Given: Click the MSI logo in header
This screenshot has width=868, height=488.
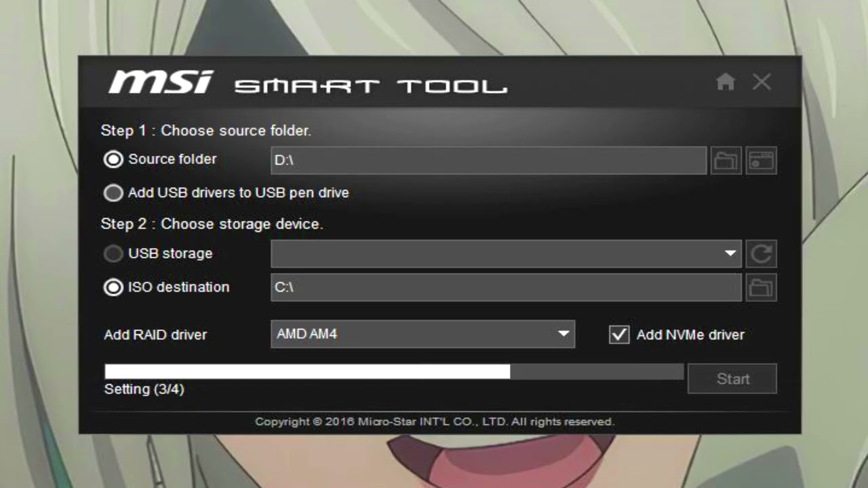Looking at the screenshot, I should coord(161,82).
